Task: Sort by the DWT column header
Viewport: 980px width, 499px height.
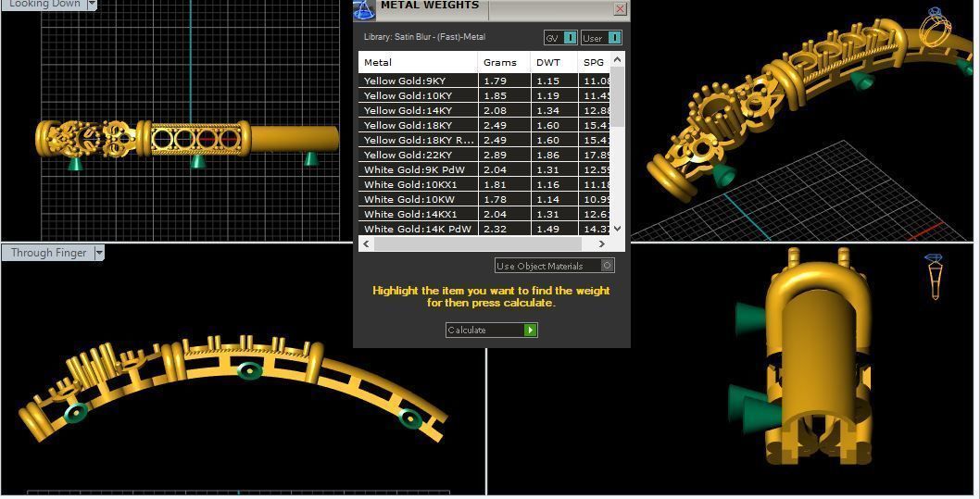Action: [554, 62]
